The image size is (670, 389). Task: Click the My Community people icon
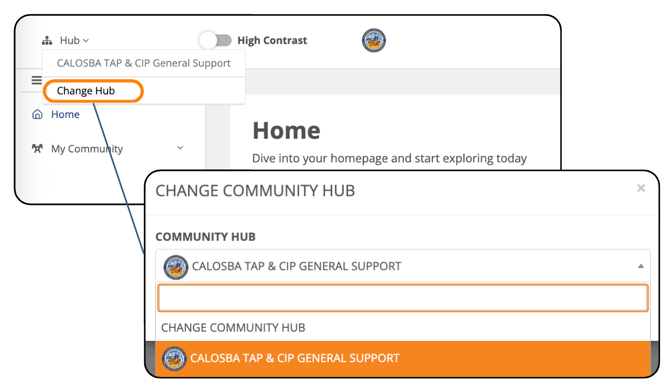38,148
